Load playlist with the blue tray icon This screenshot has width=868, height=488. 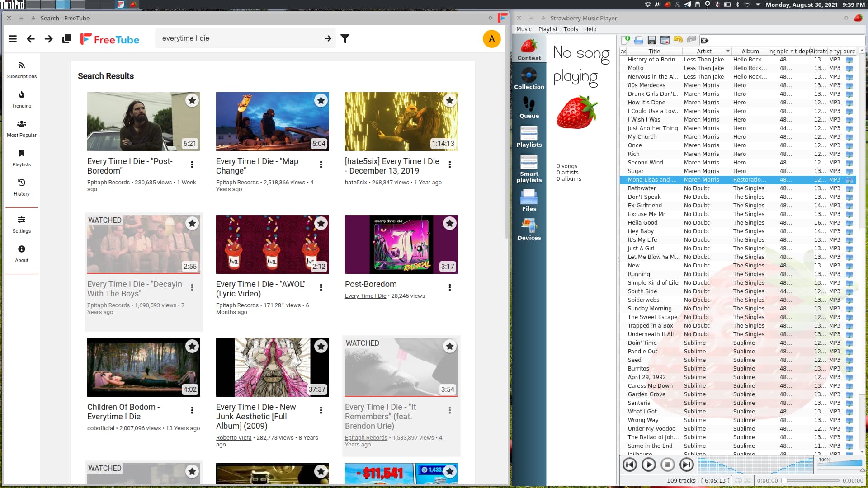(x=639, y=40)
